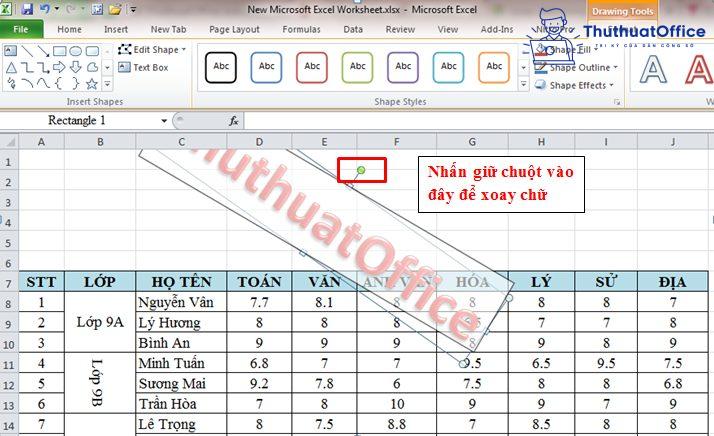
Task: Switch to the Review tab
Action: tap(400, 29)
